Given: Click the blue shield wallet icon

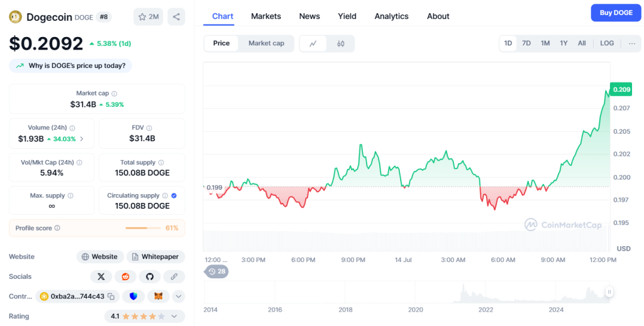Looking at the screenshot, I should tap(133, 296).
